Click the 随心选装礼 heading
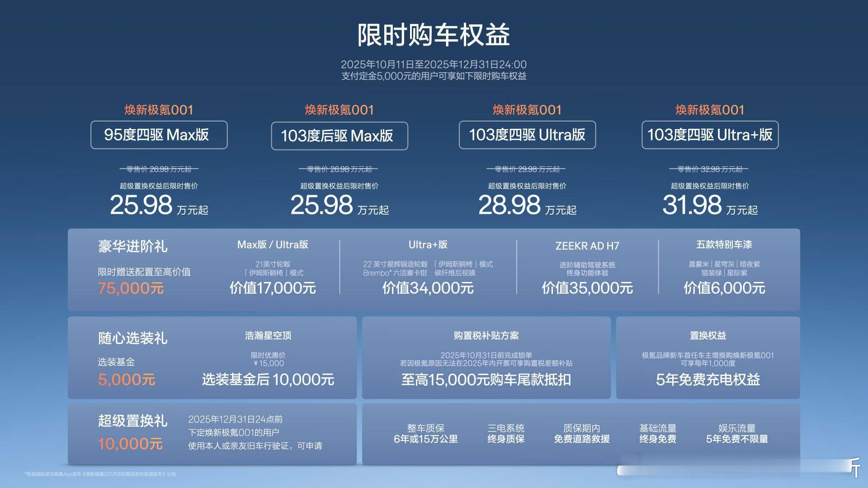The height and width of the screenshot is (488, 868). 132,338
